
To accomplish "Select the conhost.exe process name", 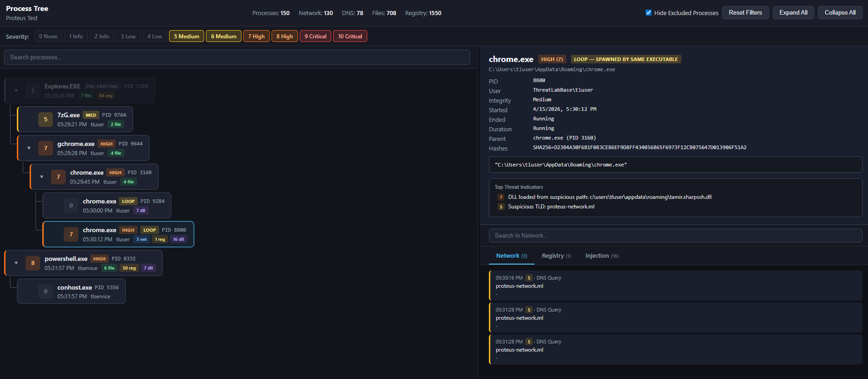I will [x=75, y=288].
